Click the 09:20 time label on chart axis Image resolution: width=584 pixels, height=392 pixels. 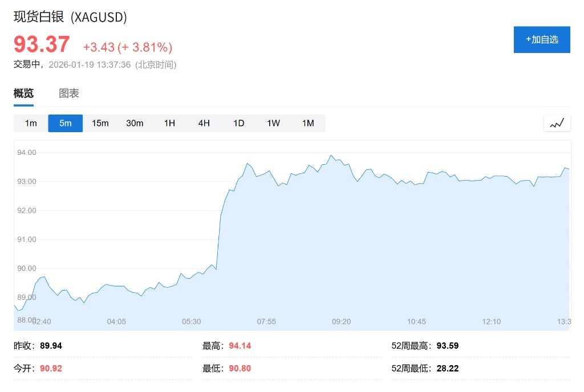pyautogui.click(x=342, y=321)
